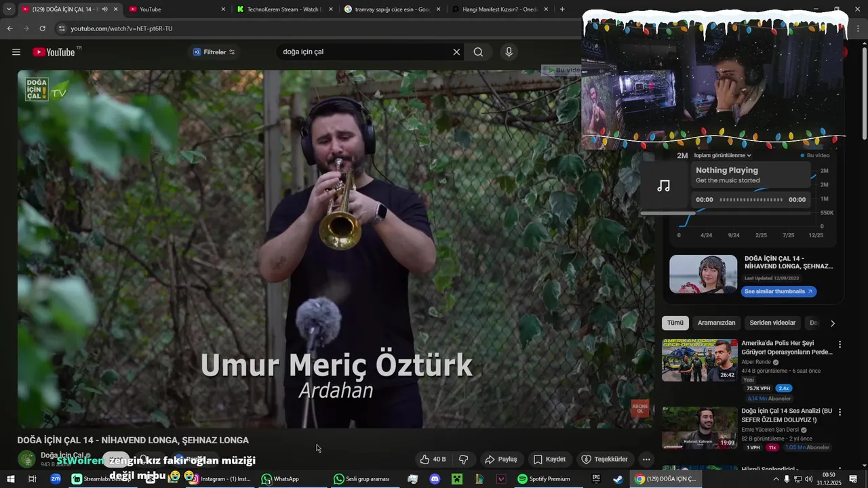Show hidden tray icons chevron
Image resolution: width=868 pixels, height=488 pixels.
tap(776, 479)
